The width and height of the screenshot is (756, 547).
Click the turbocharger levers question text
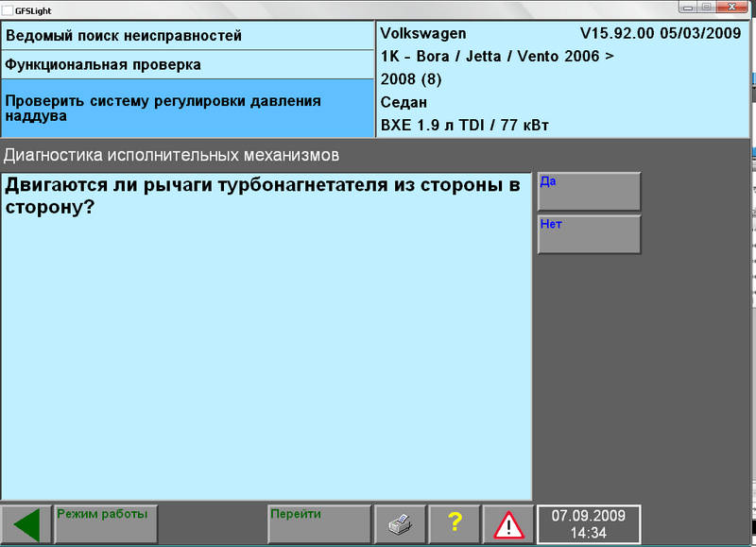click(x=263, y=196)
